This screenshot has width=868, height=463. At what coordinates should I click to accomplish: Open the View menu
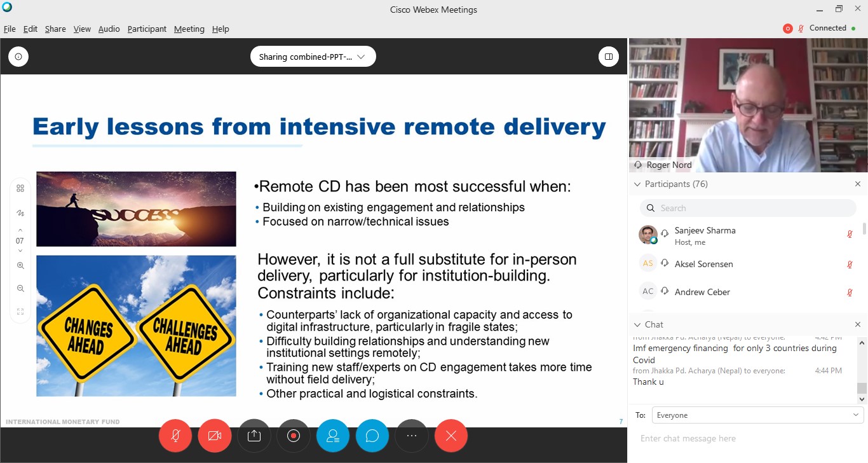(x=82, y=29)
